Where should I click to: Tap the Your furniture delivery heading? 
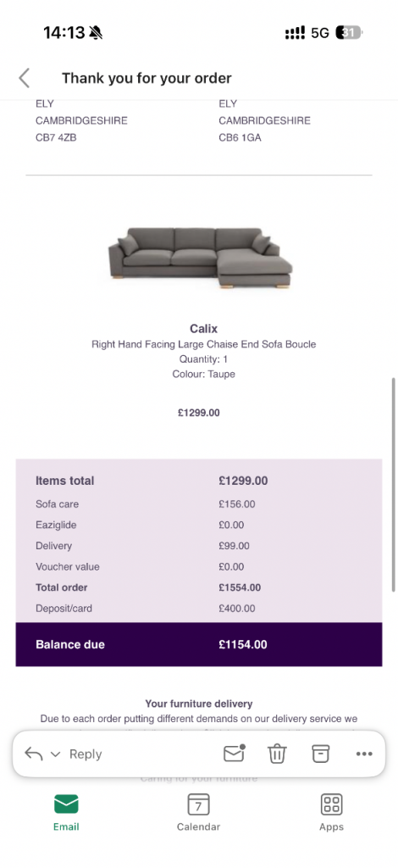point(199,704)
